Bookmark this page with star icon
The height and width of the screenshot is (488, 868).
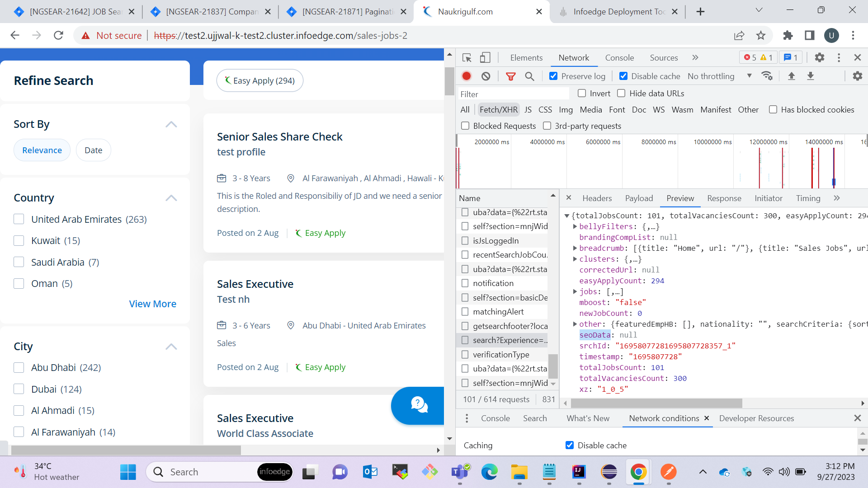(x=761, y=35)
